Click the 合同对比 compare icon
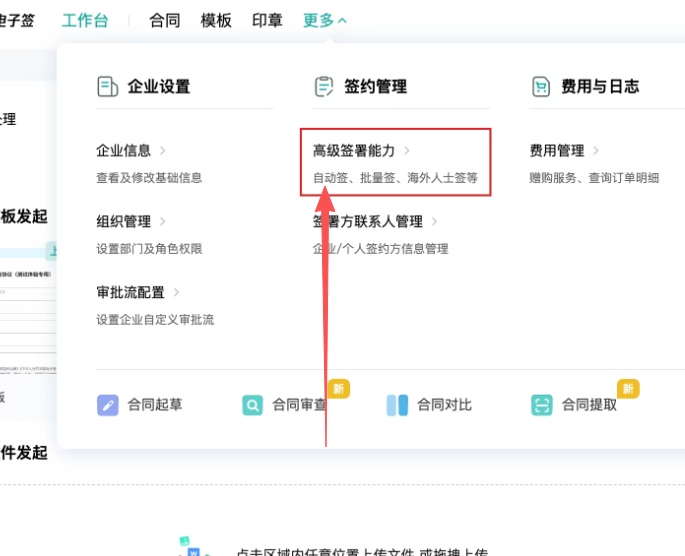 click(x=397, y=405)
